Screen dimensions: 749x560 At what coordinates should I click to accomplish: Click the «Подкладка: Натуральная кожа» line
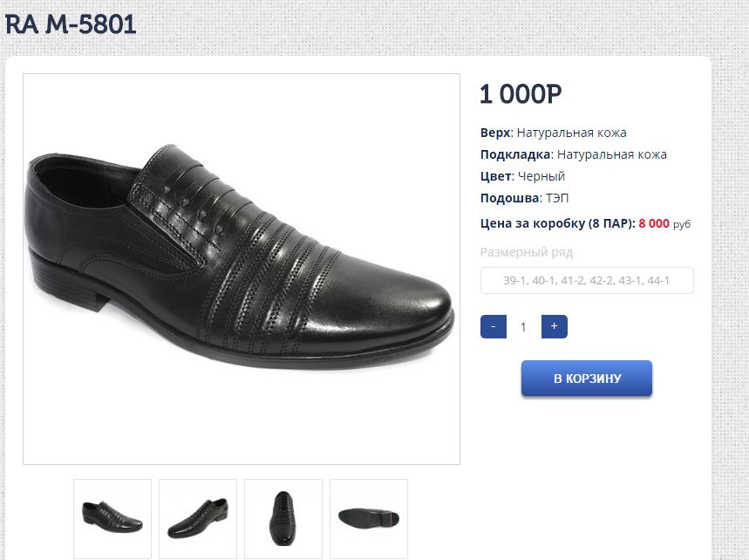pyautogui.click(x=573, y=154)
